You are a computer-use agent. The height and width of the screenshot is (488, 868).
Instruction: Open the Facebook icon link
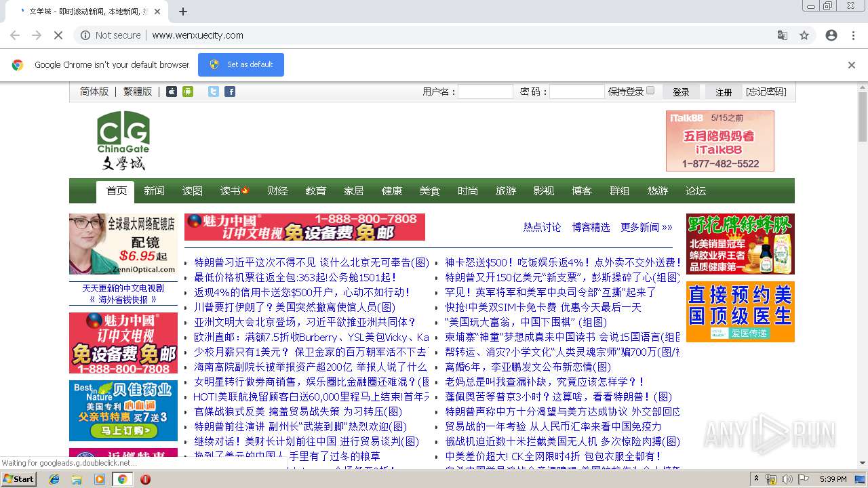tap(230, 91)
